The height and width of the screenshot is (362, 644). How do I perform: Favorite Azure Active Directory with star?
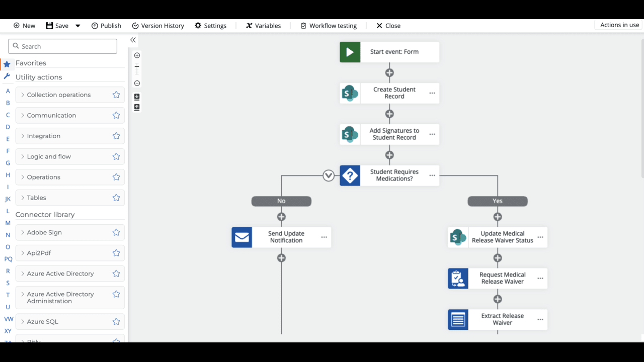click(x=116, y=274)
